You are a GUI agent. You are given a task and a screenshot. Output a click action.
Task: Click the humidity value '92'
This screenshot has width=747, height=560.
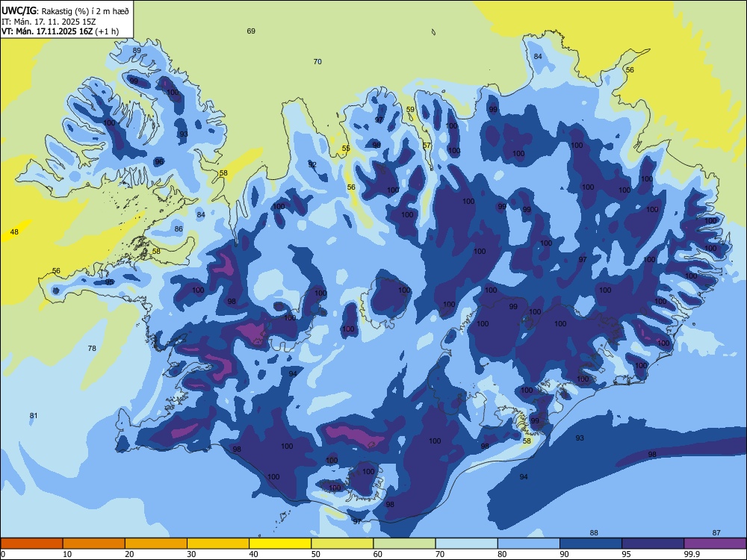tap(312, 165)
